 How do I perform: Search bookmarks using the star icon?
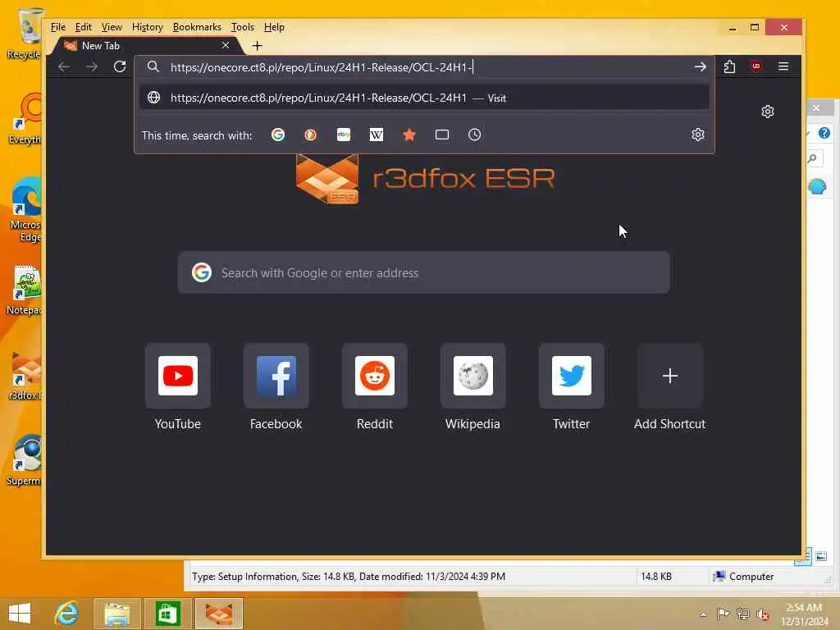pyautogui.click(x=409, y=135)
